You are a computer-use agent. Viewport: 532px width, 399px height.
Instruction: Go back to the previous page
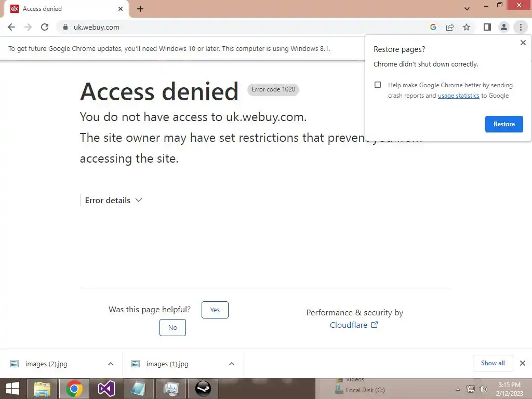11,27
